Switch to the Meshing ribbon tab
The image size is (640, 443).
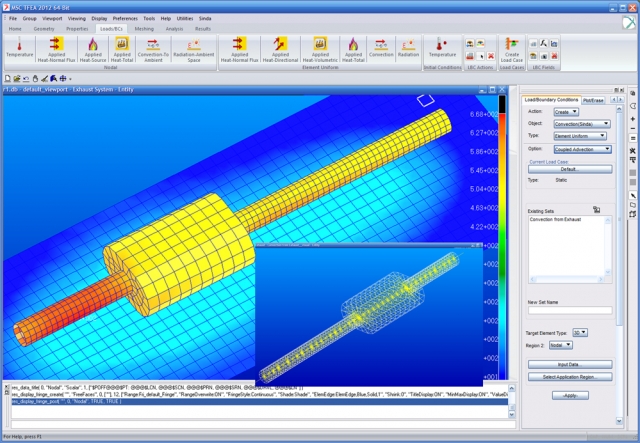[x=144, y=29]
